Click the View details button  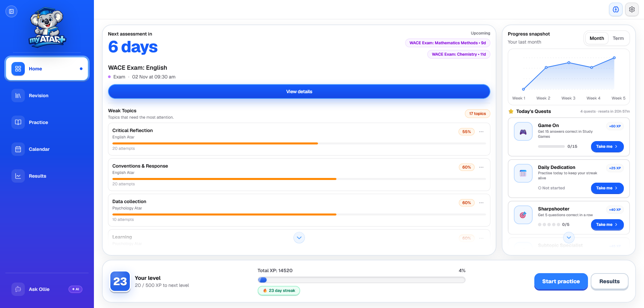(x=299, y=91)
